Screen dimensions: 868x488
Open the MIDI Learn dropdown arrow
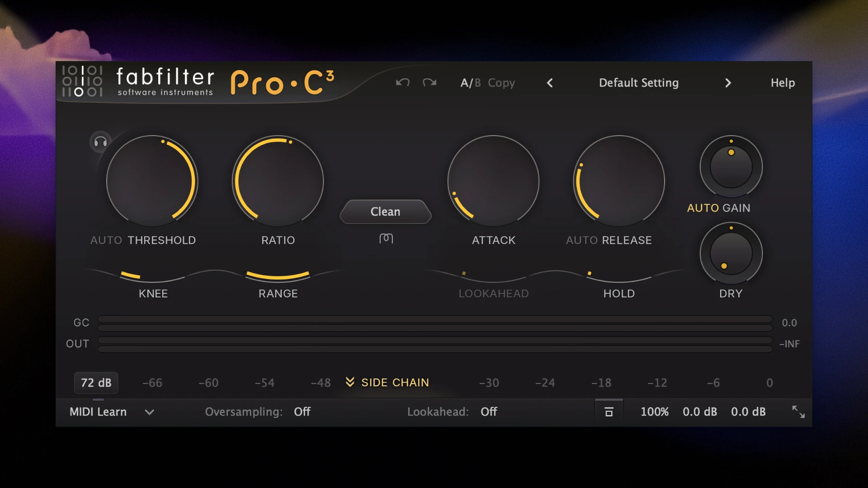(149, 412)
